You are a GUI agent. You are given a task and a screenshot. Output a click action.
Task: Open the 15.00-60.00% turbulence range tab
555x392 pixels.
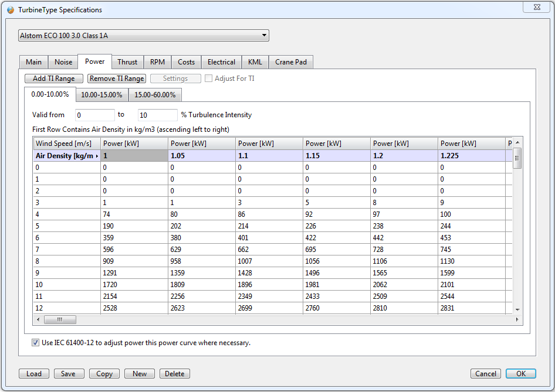coord(155,95)
